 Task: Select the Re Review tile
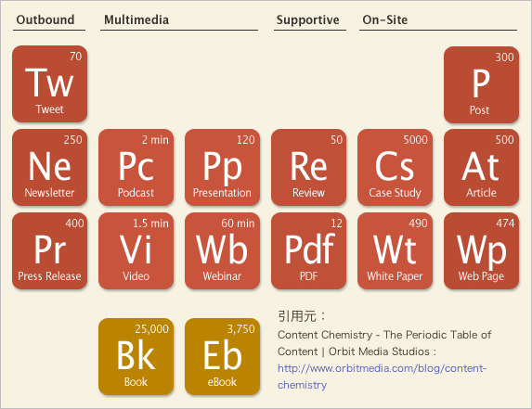(309, 167)
